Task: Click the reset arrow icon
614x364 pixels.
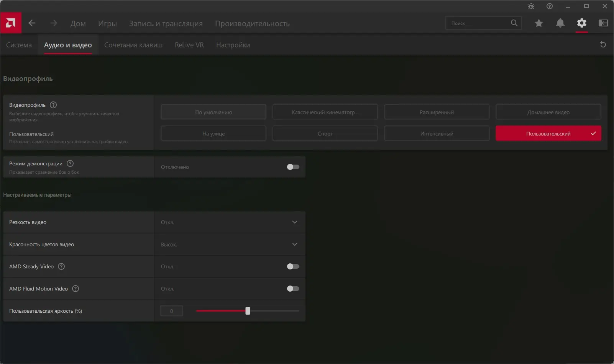Action: 603,44
